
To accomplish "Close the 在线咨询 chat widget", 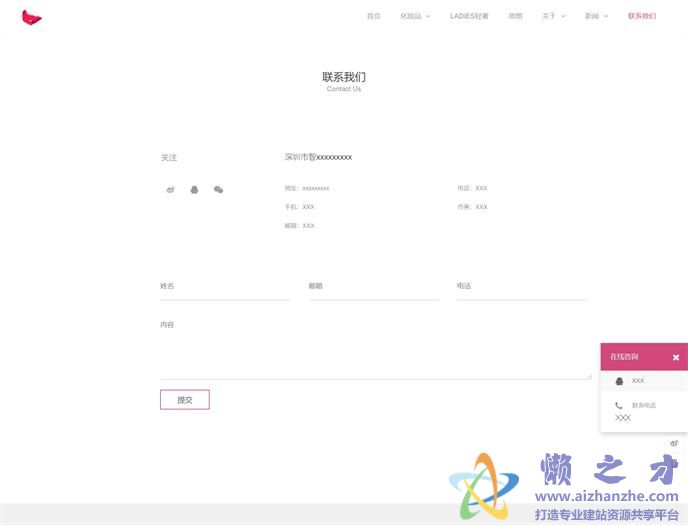I will pos(676,357).
